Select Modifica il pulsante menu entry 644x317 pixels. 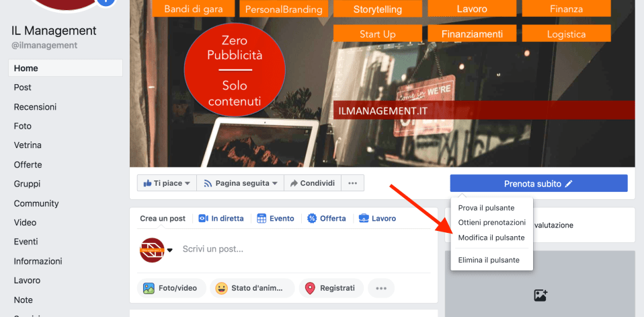[491, 238]
